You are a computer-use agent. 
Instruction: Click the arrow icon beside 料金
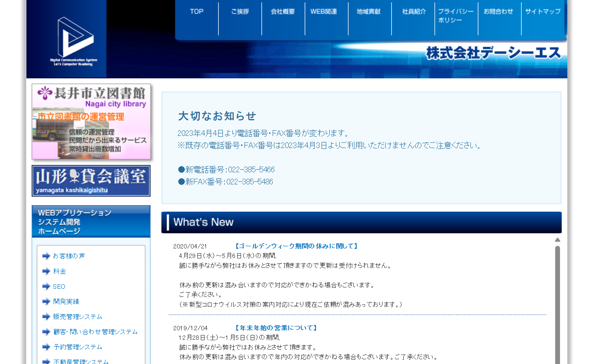coord(46,271)
